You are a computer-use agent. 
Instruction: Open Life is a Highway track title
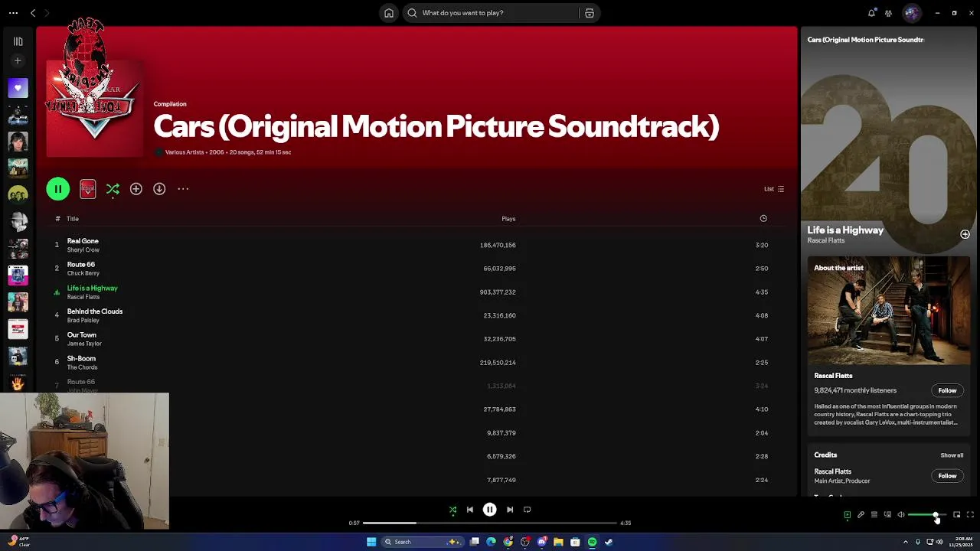[93, 289]
